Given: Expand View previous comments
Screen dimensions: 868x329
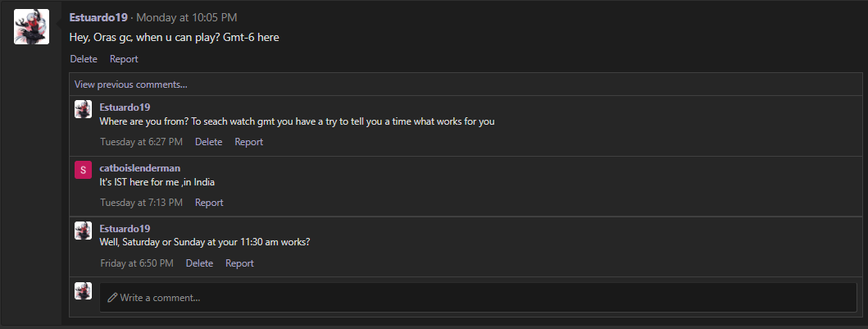Looking at the screenshot, I should (x=131, y=85).
